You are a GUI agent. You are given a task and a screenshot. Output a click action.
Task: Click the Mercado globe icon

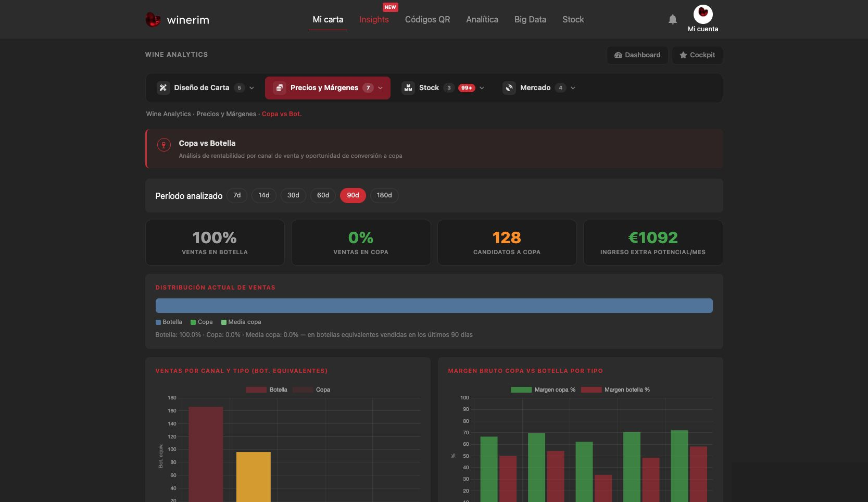[509, 88]
